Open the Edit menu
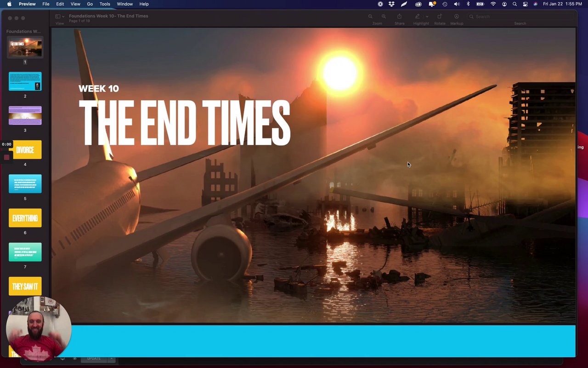 tap(60, 4)
